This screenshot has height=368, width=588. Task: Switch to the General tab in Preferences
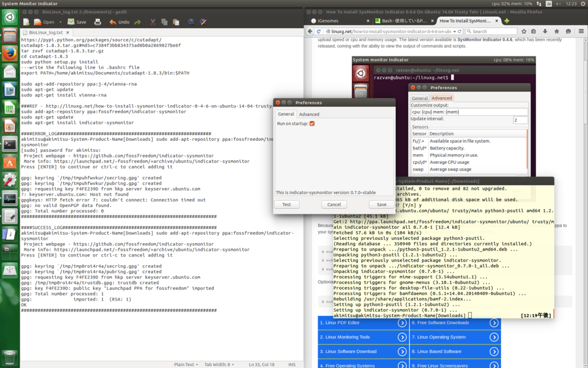point(286,114)
